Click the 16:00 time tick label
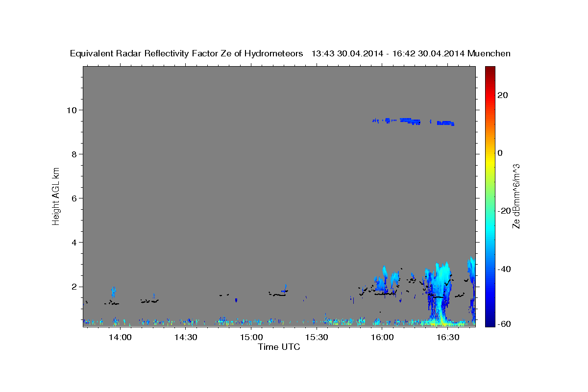The height and width of the screenshot is (392, 588). tap(382, 337)
